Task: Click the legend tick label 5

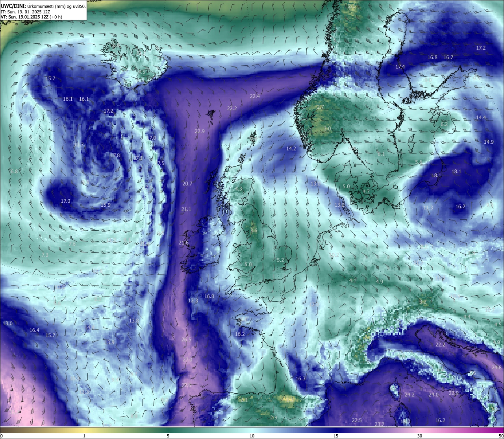Action: click(168, 435)
